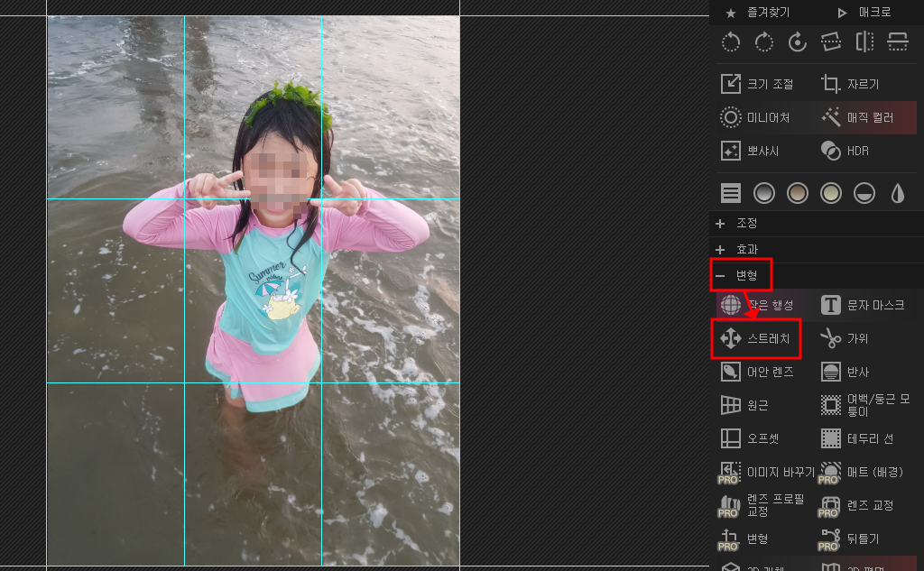This screenshot has height=571, width=924.
Task: Apply the 매직 컬러 magic color
Action: coord(858,117)
